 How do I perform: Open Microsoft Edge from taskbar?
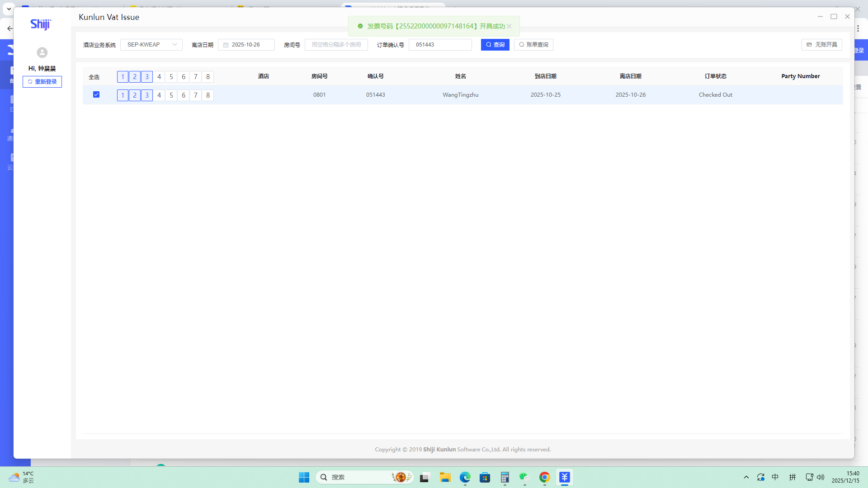point(465,477)
